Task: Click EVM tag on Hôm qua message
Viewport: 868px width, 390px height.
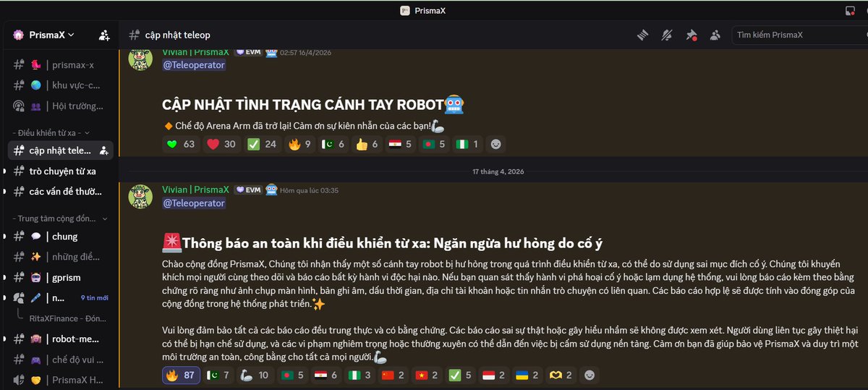Action: (249, 190)
